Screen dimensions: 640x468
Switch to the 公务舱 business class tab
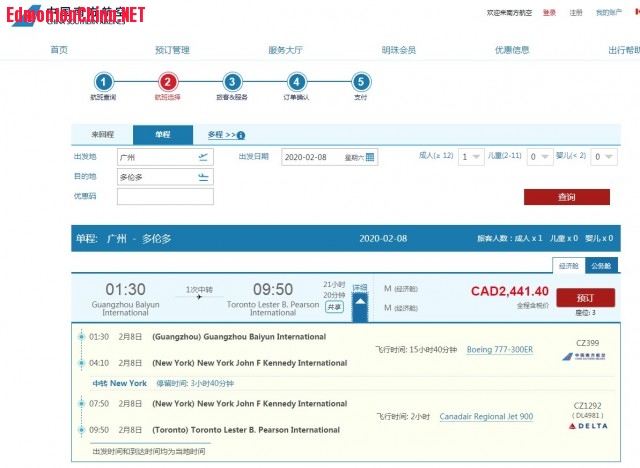(x=600, y=266)
